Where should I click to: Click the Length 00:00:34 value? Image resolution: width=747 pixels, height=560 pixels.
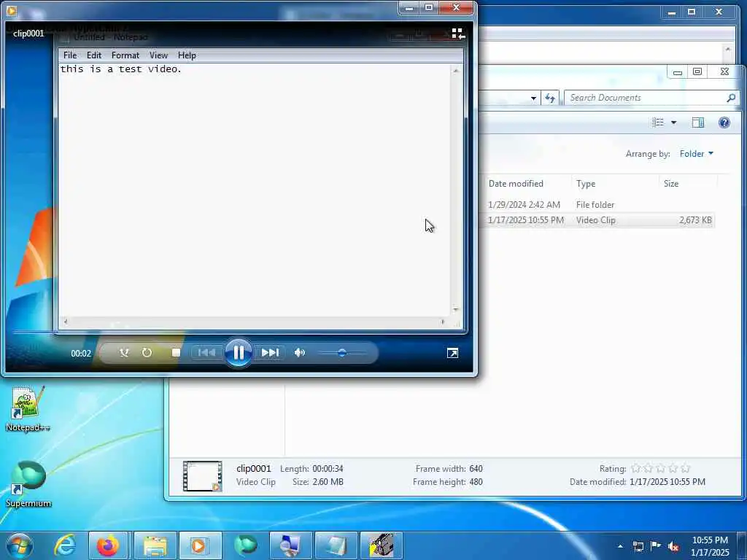328,469
